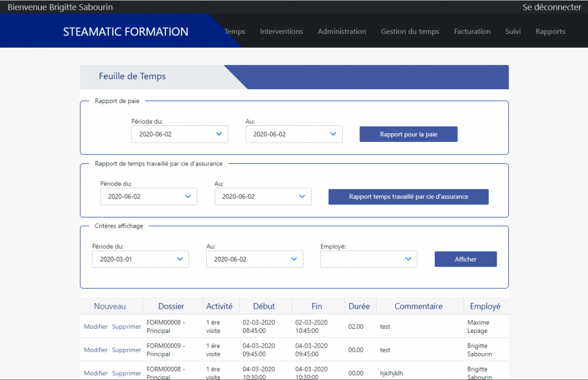Open the Interventions menu
Screen dimensions: 588x380
pyautogui.click(x=281, y=32)
